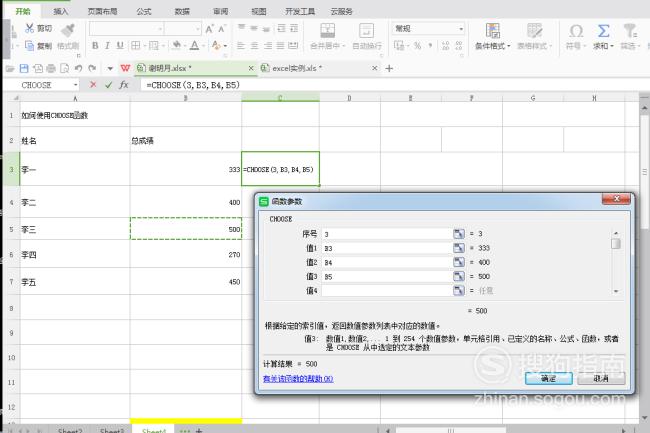The height and width of the screenshot is (433, 650).
Task: Open font name dropdown
Action: point(160,29)
